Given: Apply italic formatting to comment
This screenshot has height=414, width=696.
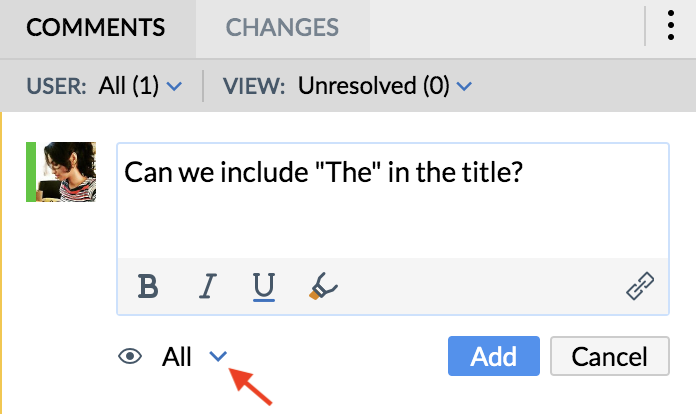Looking at the screenshot, I should (207, 287).
